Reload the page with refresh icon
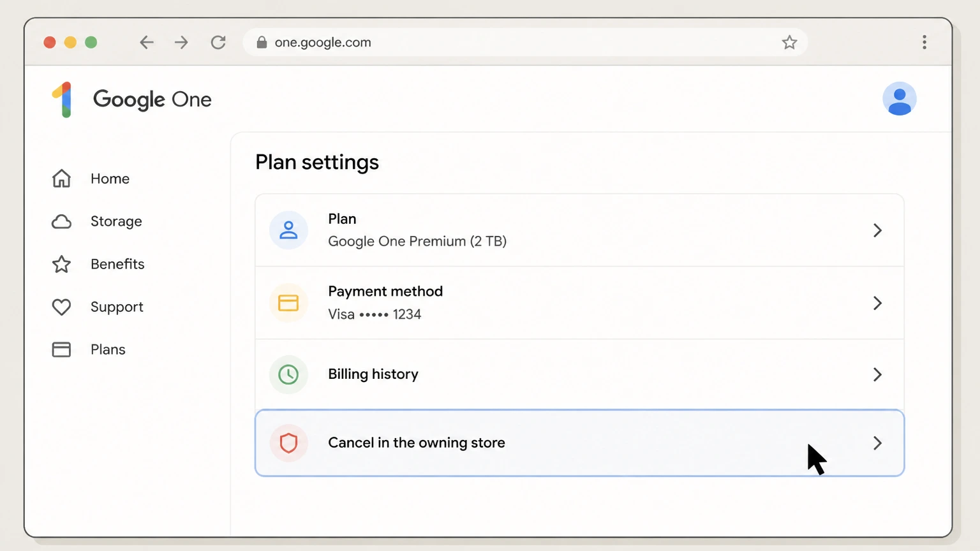The height and width of the screenshot is (551, 980). pos(218,42)
